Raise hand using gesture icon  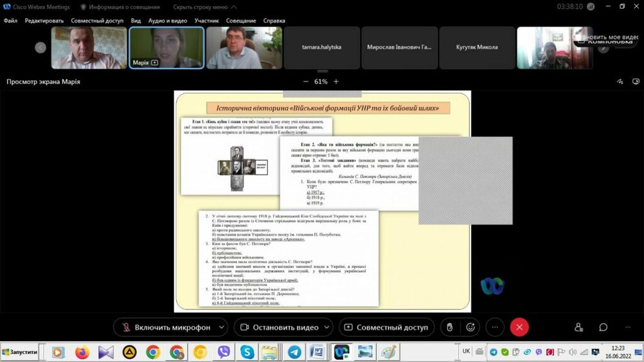click(449, 327)
